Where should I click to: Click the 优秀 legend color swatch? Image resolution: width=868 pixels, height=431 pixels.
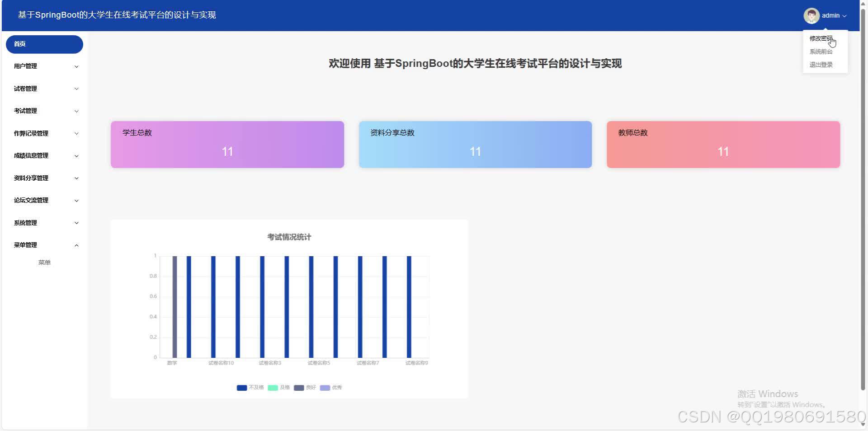coord(325,388)
